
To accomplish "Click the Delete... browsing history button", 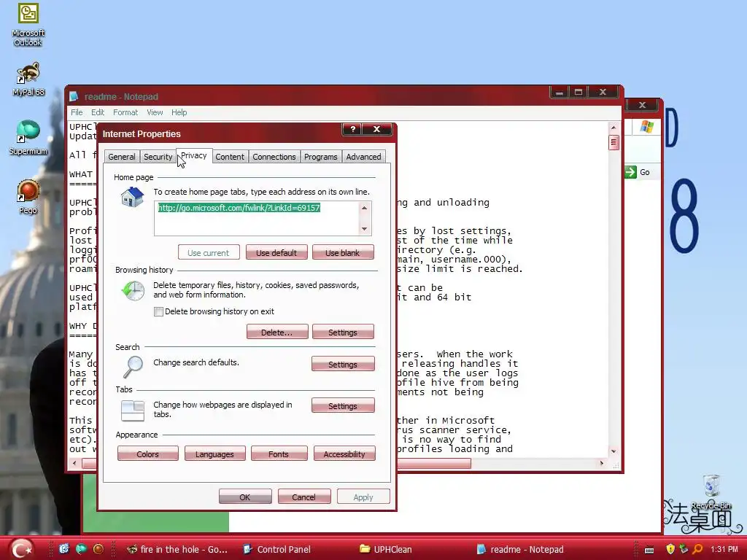I will [276, 332].
